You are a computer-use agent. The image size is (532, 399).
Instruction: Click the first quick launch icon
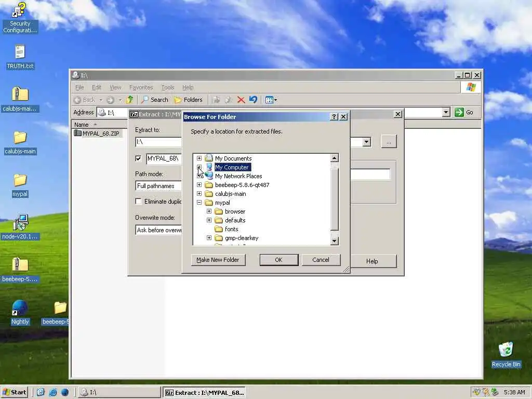(x=41, y=392)
